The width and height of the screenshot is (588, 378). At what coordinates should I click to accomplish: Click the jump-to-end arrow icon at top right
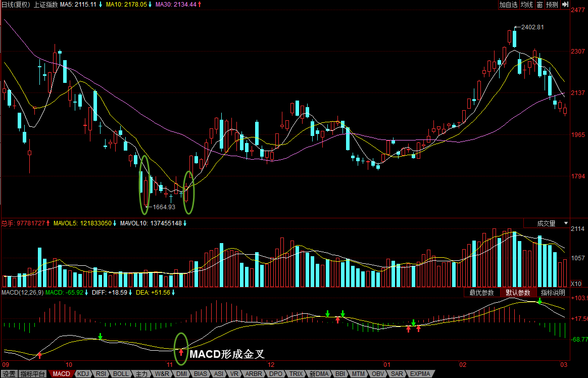coord(565,5)
